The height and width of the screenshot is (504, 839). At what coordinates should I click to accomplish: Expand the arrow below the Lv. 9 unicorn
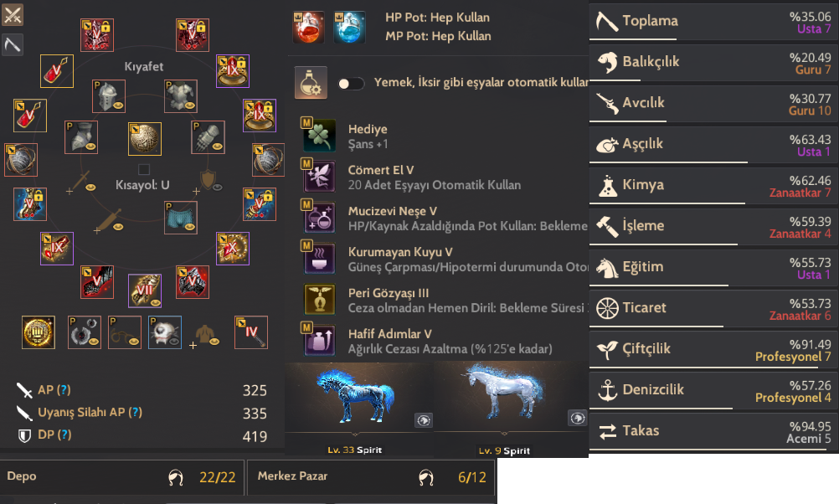[504, 434]
